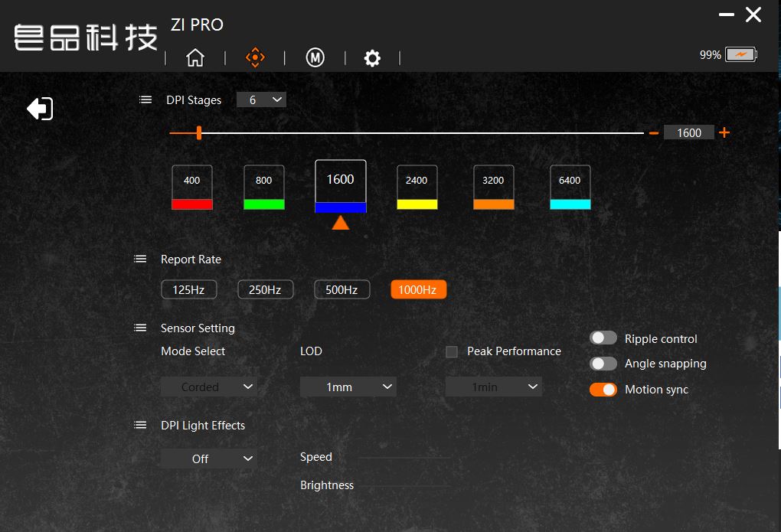The image size is (781, 532).
Task: Open the DPI Light Effects Off dropdown
Action: point(208,459)
